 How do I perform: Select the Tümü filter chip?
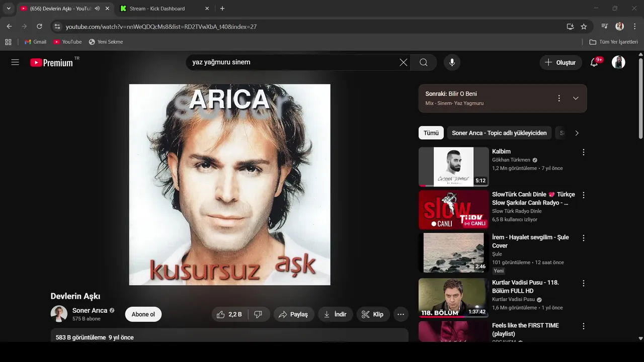coord(431,133)
